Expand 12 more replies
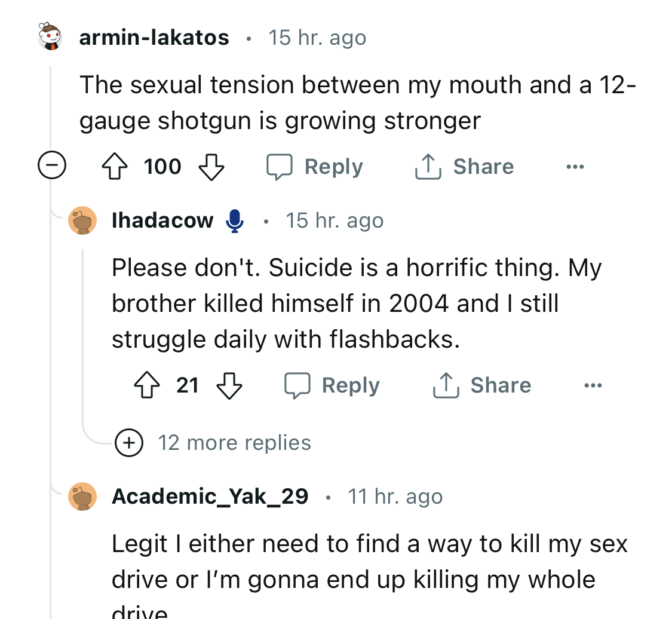Screen dimensions: 672x619 [213, 442]
